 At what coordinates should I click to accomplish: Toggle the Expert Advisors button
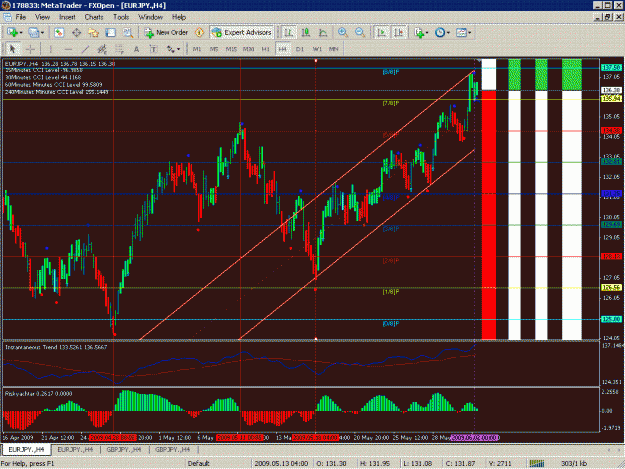[242, 33]
